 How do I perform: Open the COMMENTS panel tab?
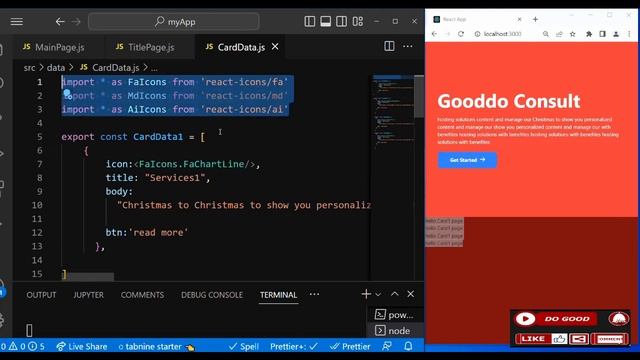click(x=142, y=295)
